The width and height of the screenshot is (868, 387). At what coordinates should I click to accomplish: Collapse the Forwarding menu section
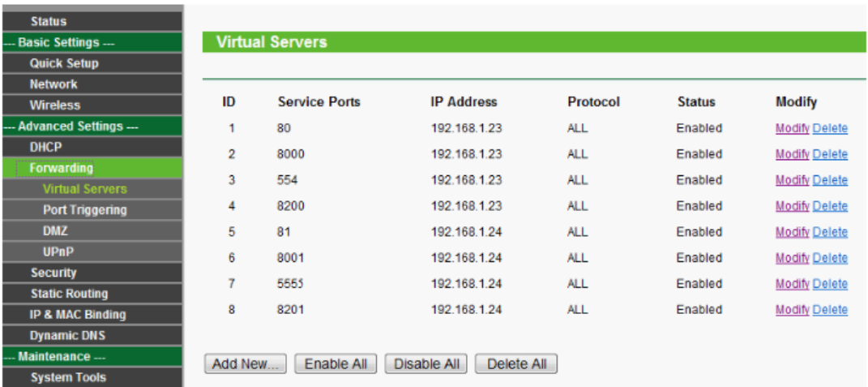(62, 168)
